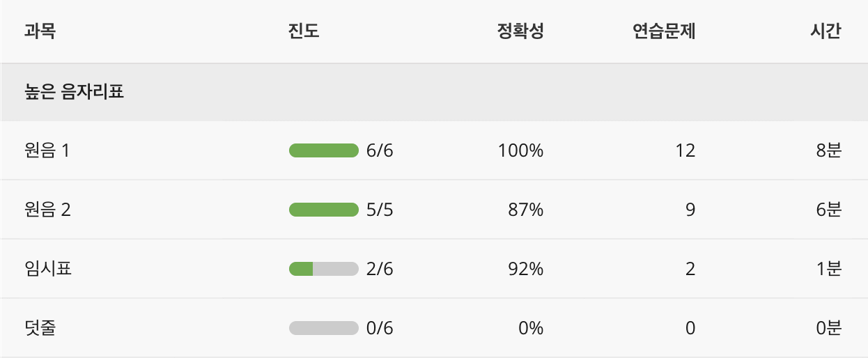Click the 원음 1 full progress bar

tap(323, 150)
